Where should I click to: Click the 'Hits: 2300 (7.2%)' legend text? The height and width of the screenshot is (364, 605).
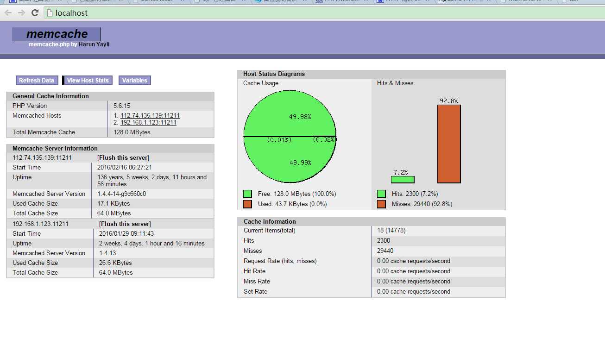coord(415,194)
